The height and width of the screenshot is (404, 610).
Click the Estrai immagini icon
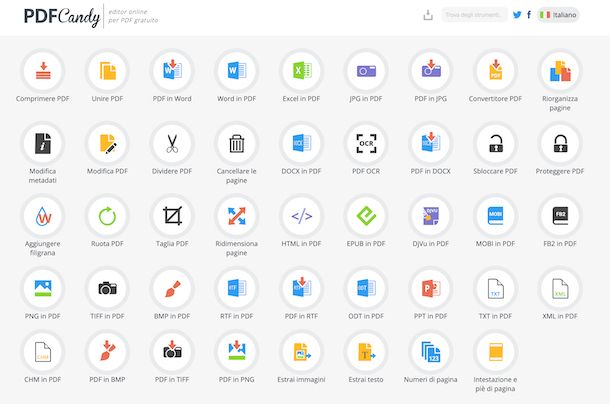301,352
